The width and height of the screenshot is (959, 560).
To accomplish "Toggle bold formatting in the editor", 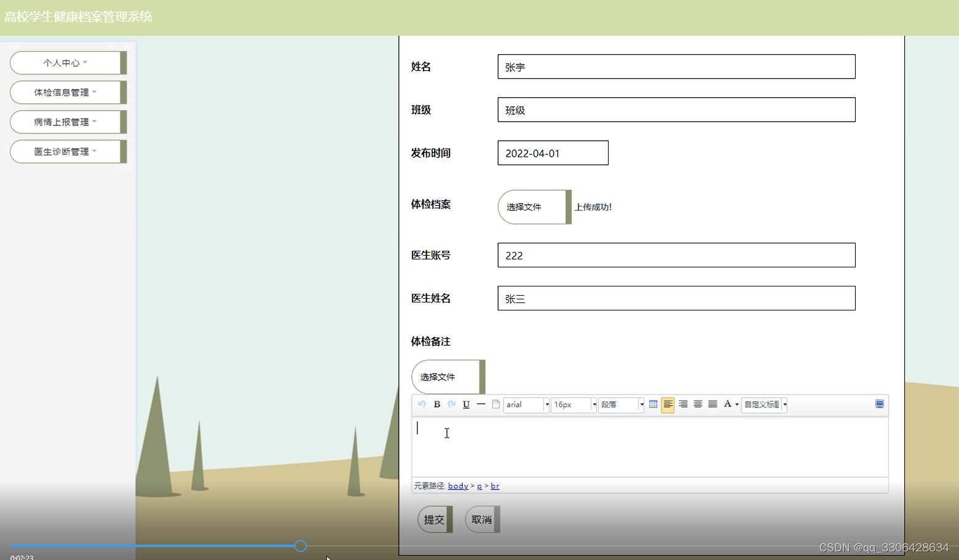I will (437, 404).
